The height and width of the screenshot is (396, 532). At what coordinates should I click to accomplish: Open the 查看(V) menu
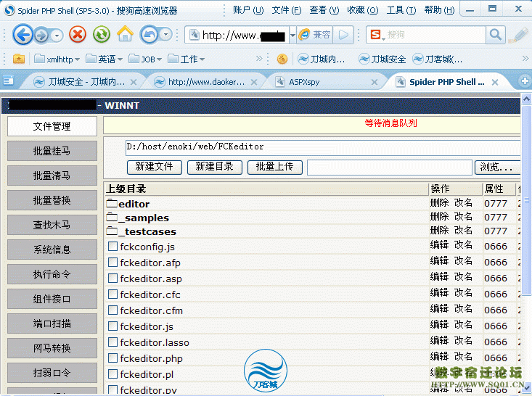324,10
